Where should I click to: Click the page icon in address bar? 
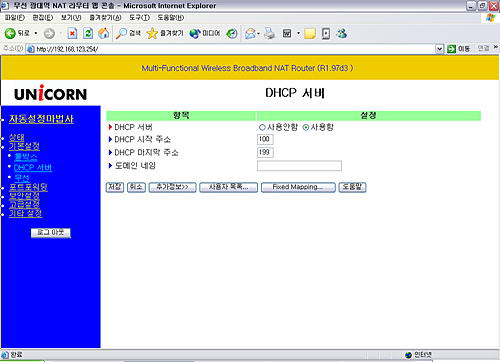(x=31, y=49)
